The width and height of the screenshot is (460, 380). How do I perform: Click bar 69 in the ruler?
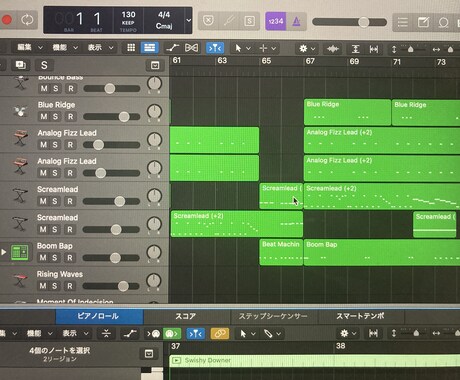[x=354, y=61]
